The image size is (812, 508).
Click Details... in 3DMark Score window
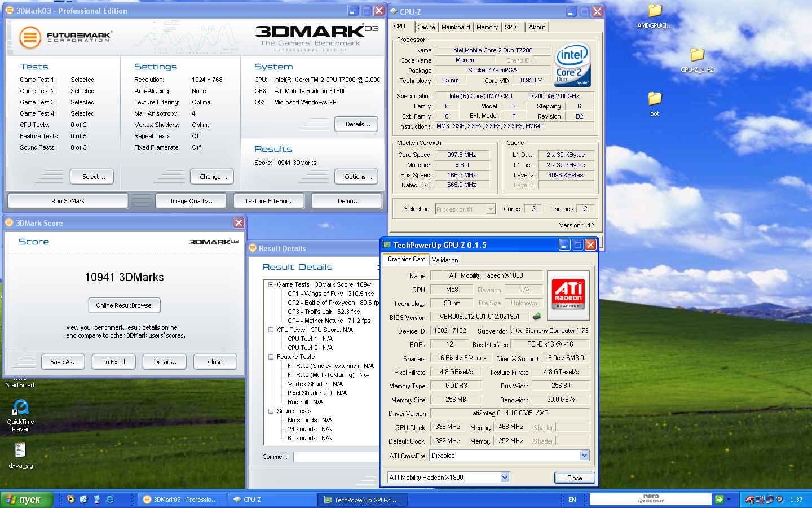tap(165, 362)
